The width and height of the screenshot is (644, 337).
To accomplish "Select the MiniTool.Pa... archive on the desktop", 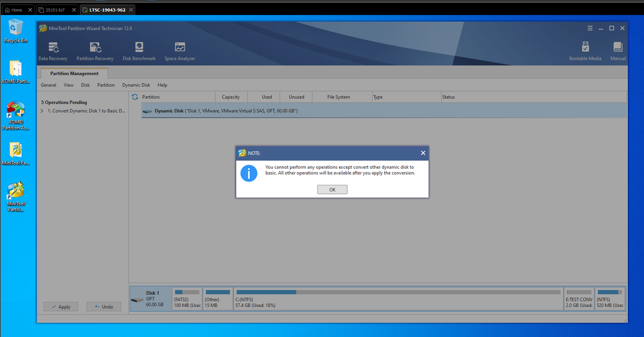I will point(16,154).
